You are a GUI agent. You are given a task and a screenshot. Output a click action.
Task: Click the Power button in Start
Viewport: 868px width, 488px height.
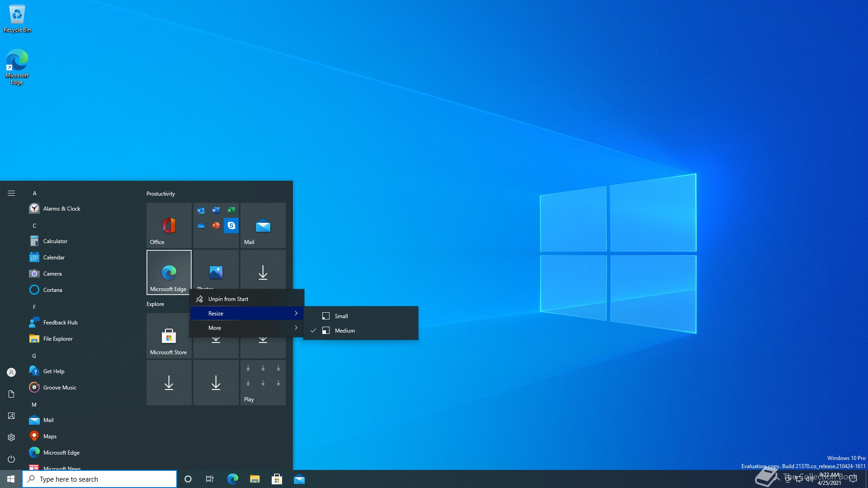click(11, 459)
